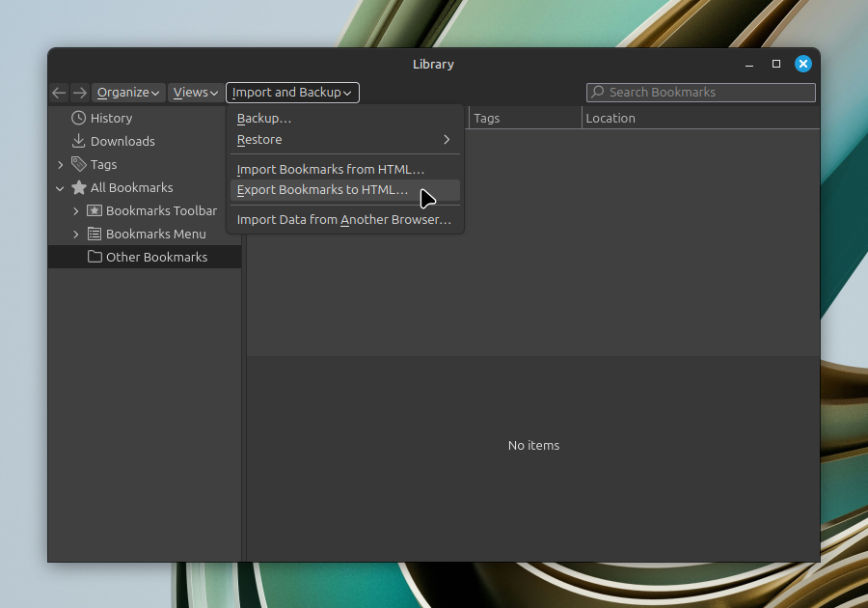Maximize the Library window

pyautogui.click(x=776, y=65)
